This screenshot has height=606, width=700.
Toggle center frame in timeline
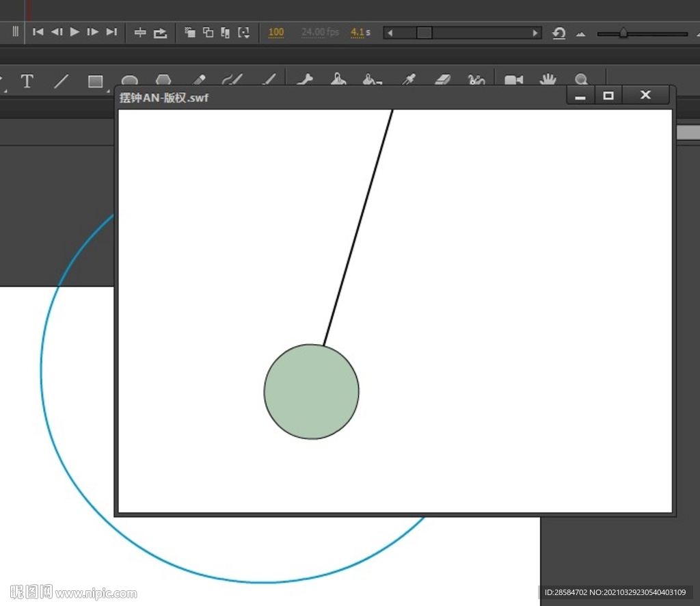tap(140, 32)
